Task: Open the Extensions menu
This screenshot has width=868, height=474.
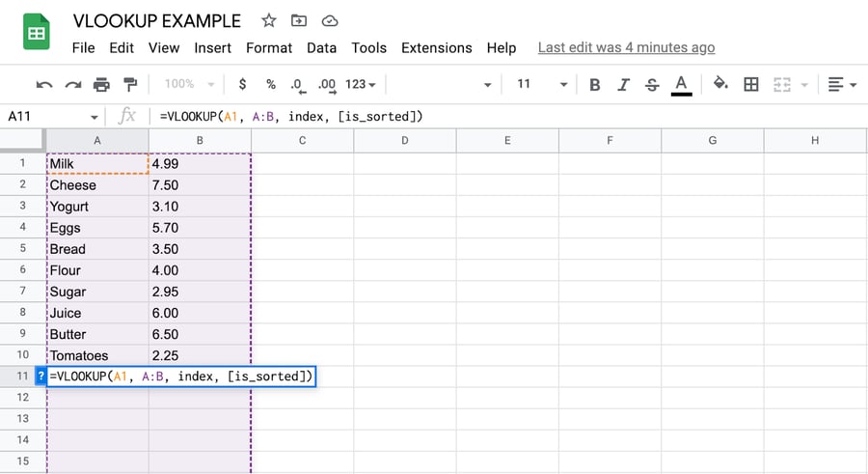Action: (x=436, y=47)
